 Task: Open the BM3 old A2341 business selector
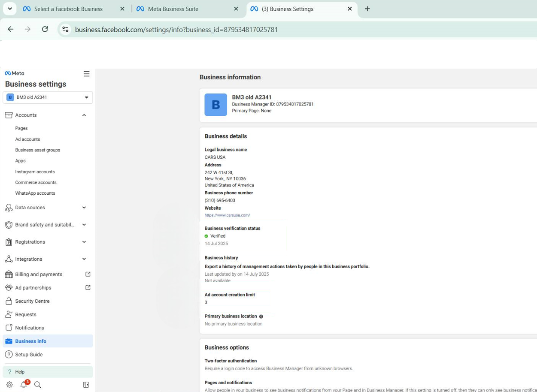coord(48,97)
